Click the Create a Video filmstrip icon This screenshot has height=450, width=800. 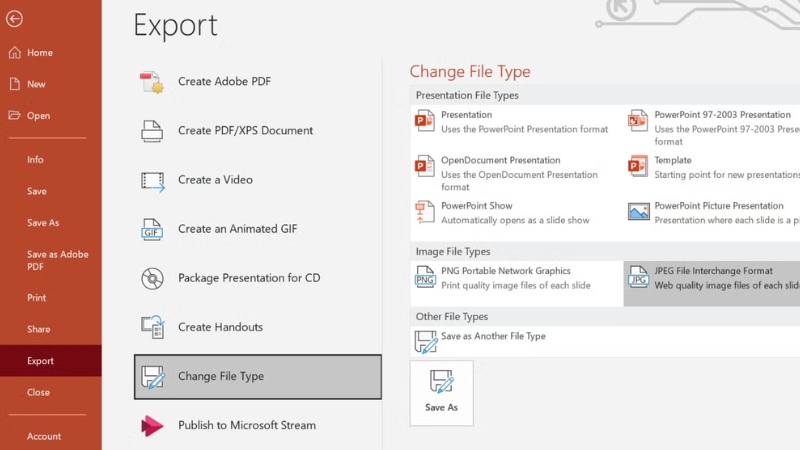click(x=153, y=182)
